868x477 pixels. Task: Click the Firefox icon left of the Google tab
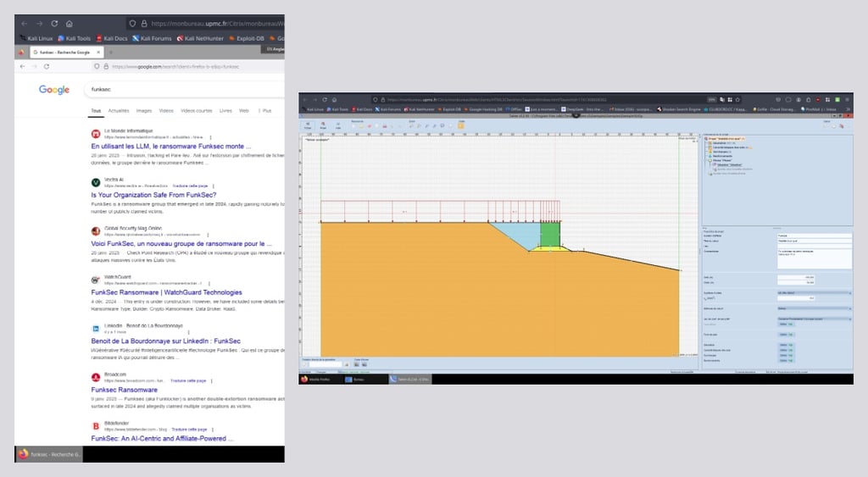click(x=21, y=52)
